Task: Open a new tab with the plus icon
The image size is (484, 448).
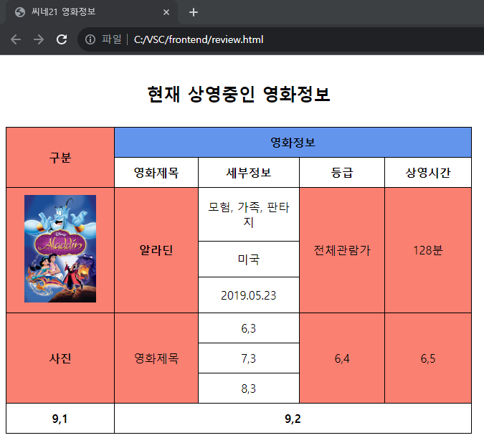Action: click(x=193, y=12)
